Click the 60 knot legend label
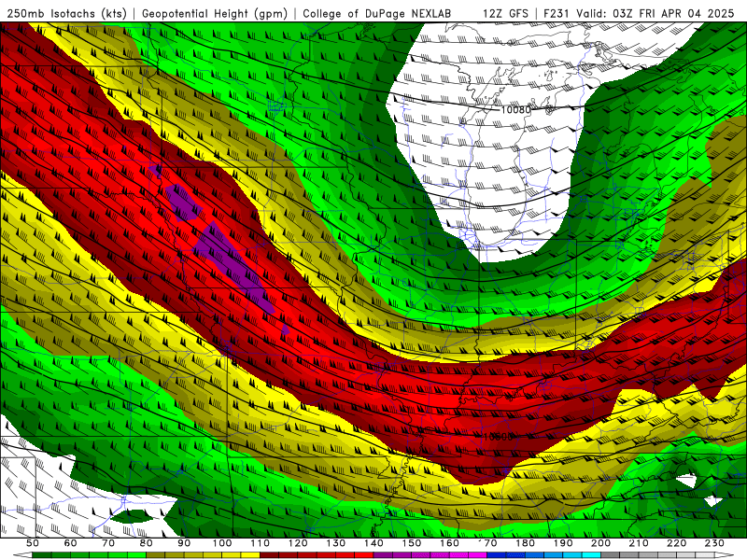 click(70, 543)
